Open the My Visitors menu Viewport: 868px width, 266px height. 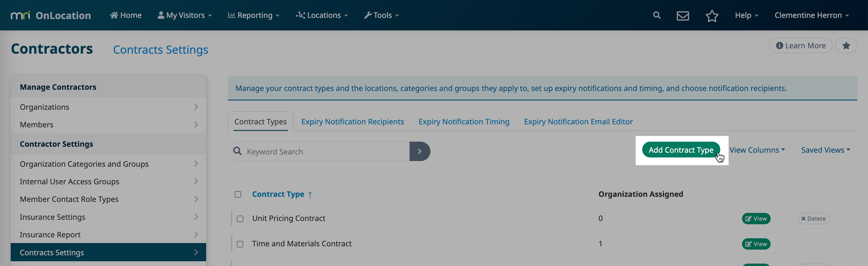coord(185,15)
